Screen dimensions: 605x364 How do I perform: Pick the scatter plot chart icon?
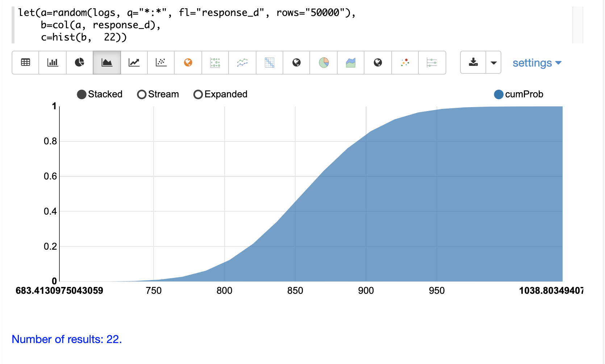click(161, 63)
